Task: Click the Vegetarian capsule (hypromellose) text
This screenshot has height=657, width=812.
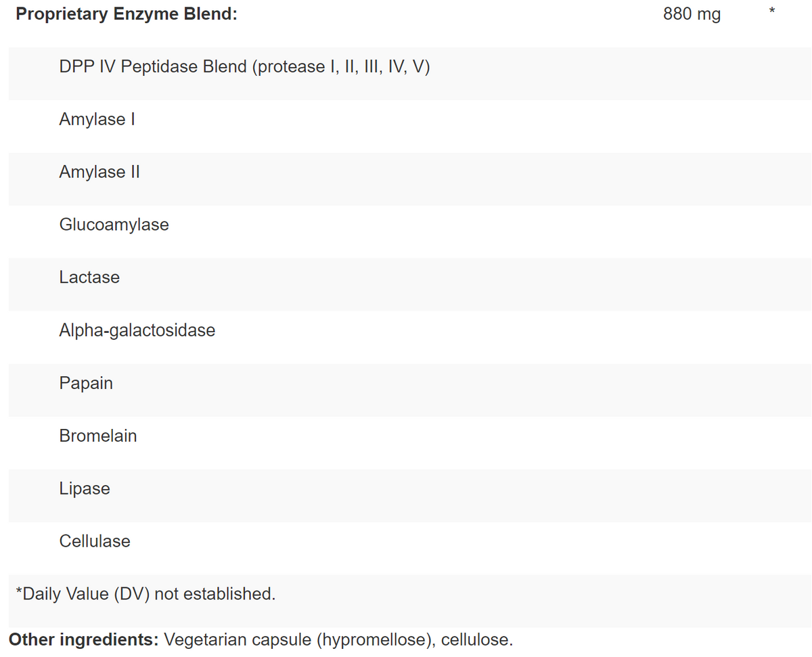Action: (x=298, y=639)
